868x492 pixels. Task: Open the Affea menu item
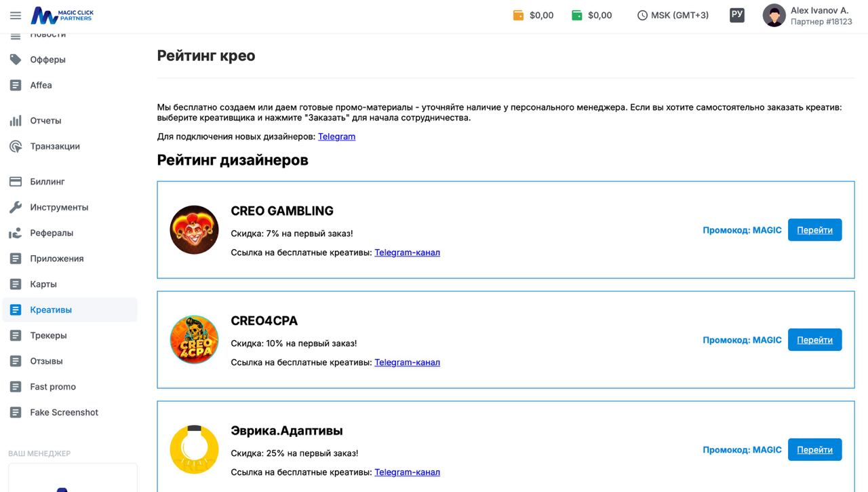(x=70, y=86)
